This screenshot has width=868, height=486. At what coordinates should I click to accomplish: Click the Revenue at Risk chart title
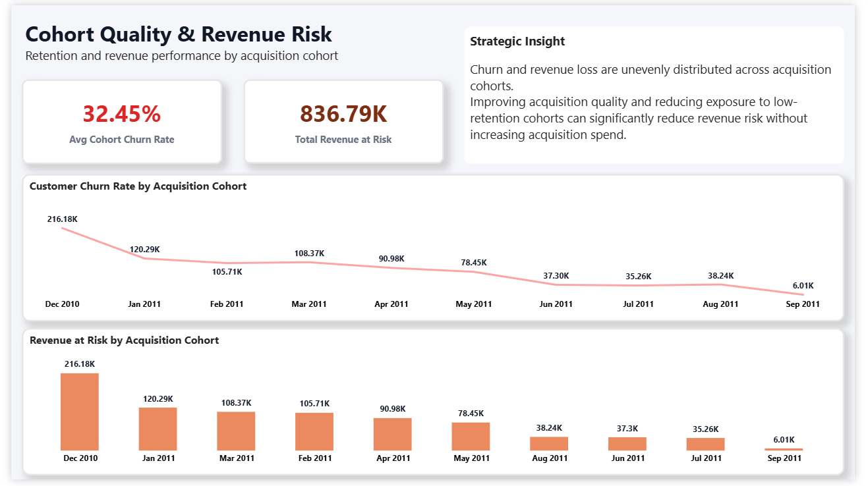coord(125,340)
